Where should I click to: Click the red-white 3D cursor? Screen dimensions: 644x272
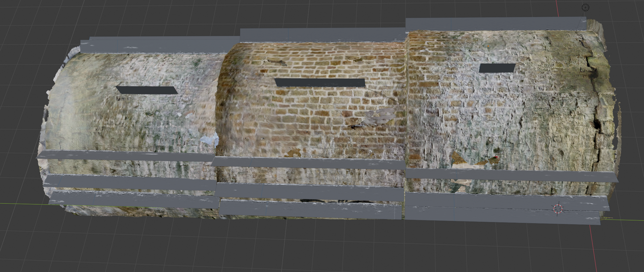[x=558, y=208]
